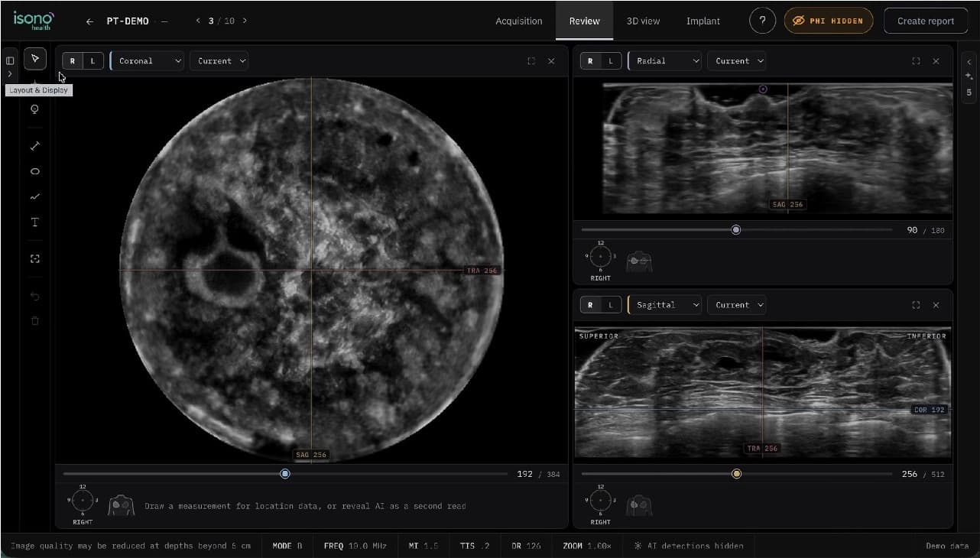
Task: Switch to the Acquisition tab
Action: [519, 21]
